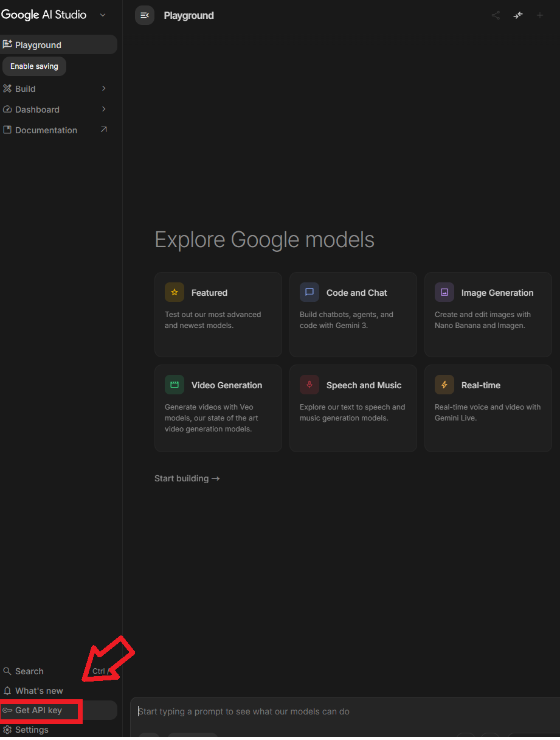This screenshot has width=560, height=740.
Task: Click the Featured star icon
Action: pyautogui.click(x=175, y=292)
